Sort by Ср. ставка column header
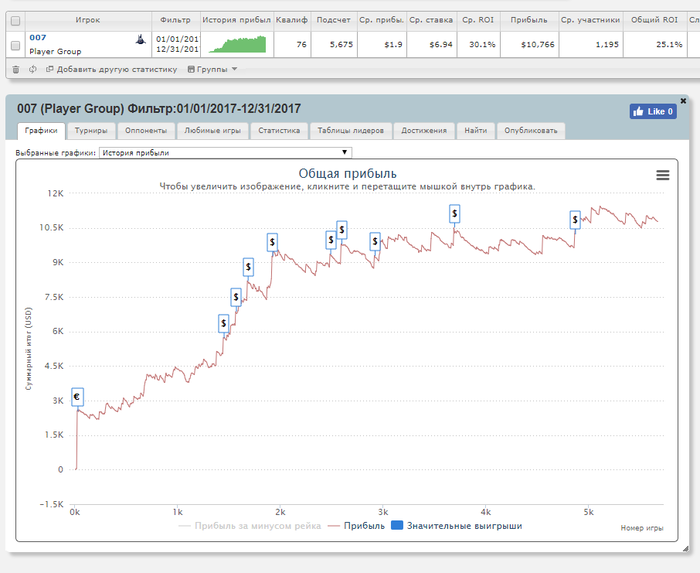The image size is (700, 573). click(431, 20)
